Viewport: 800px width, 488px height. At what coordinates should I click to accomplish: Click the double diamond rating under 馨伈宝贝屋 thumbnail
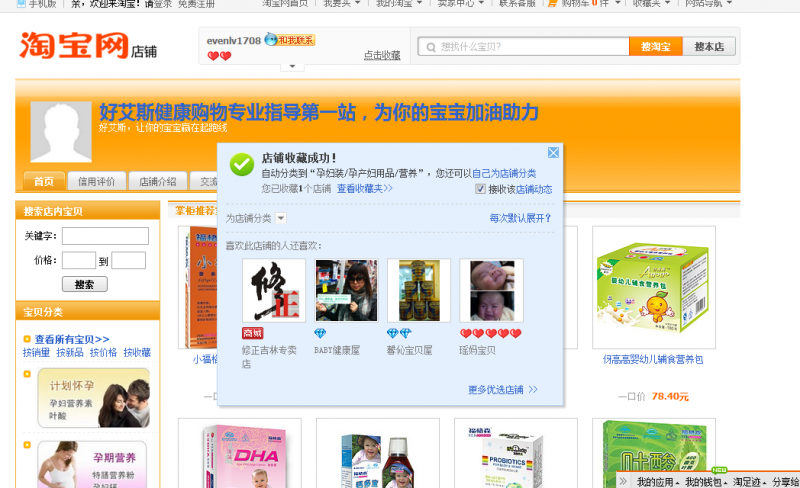click(x=399, y=333)
